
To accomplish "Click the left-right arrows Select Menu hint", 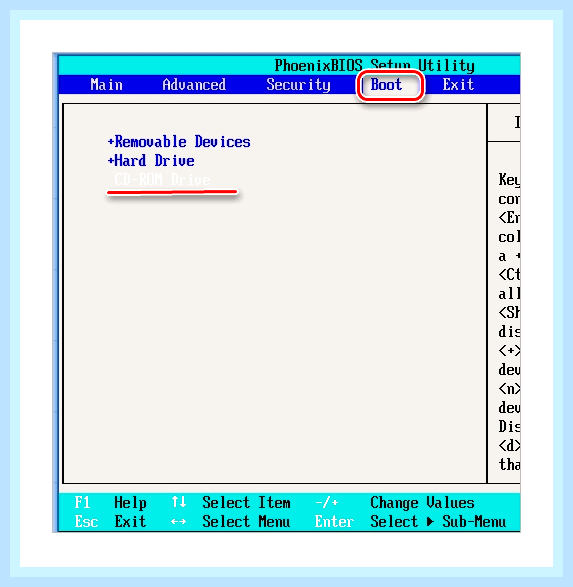I will click(230, 521).
